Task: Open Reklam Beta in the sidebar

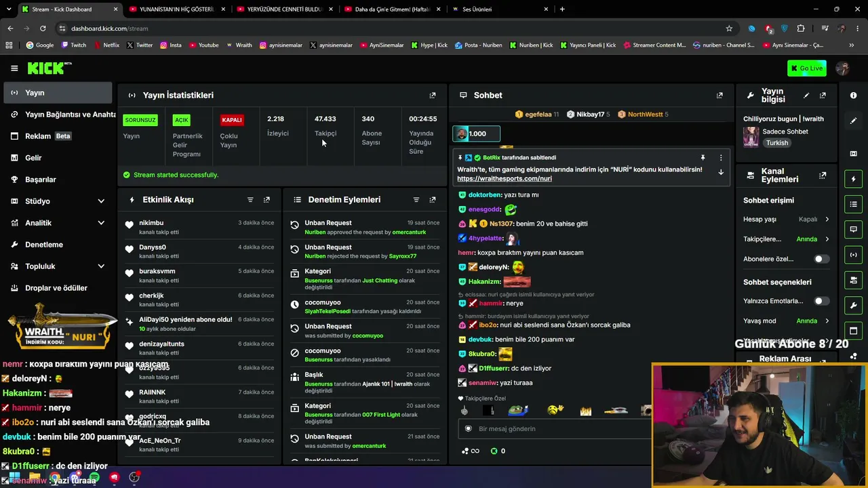Action: 57,136
